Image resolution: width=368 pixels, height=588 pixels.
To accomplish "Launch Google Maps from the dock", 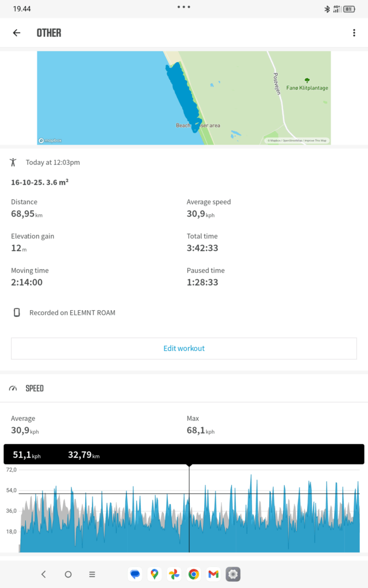I will pos(154,574).
